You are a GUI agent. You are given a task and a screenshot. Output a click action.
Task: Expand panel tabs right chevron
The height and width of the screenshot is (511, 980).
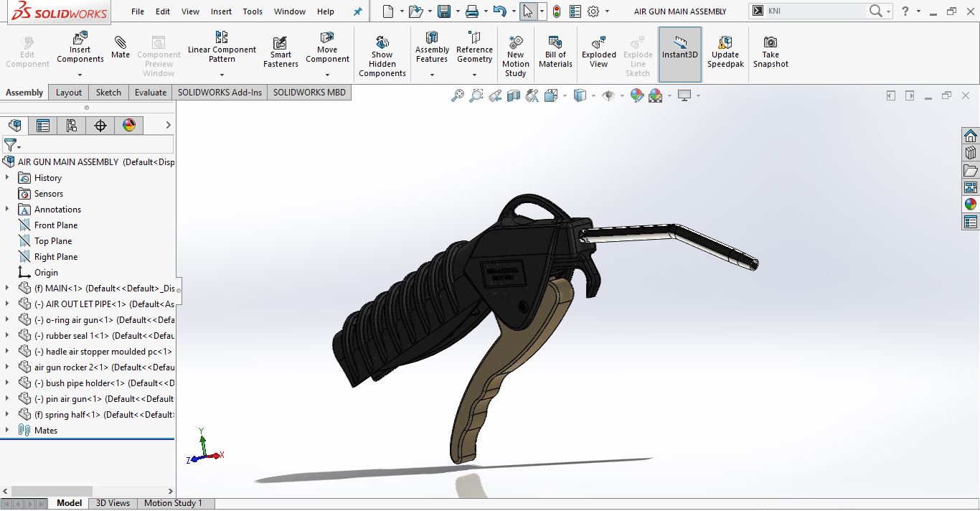168,126
